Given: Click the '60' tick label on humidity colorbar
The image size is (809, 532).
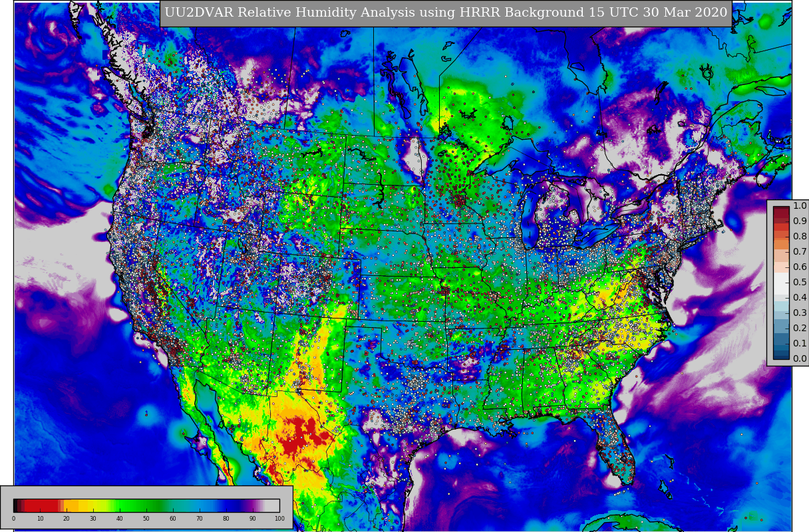Looking at the screenshot, I should (173, 519).
